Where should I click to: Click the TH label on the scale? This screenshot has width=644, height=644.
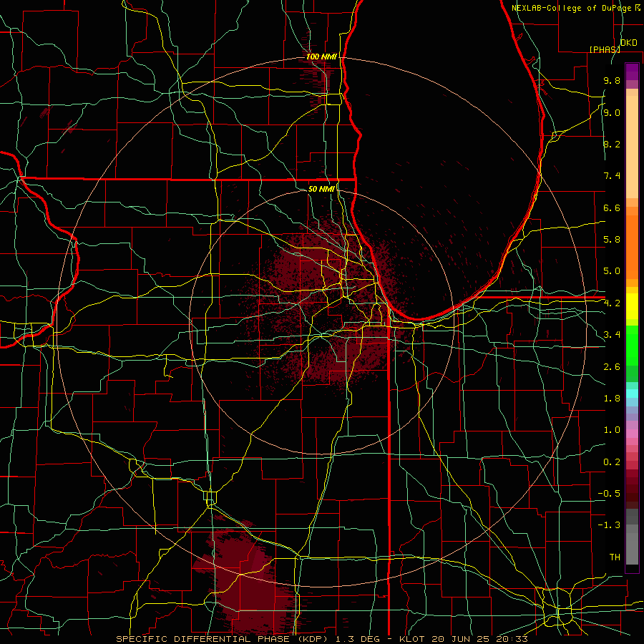[615, 557]
